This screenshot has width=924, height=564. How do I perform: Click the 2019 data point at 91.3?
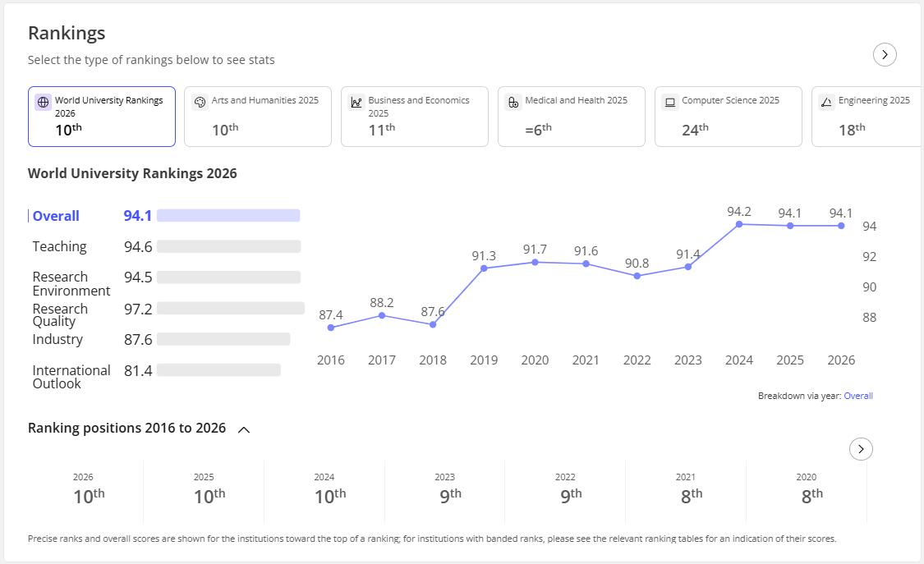484,268
